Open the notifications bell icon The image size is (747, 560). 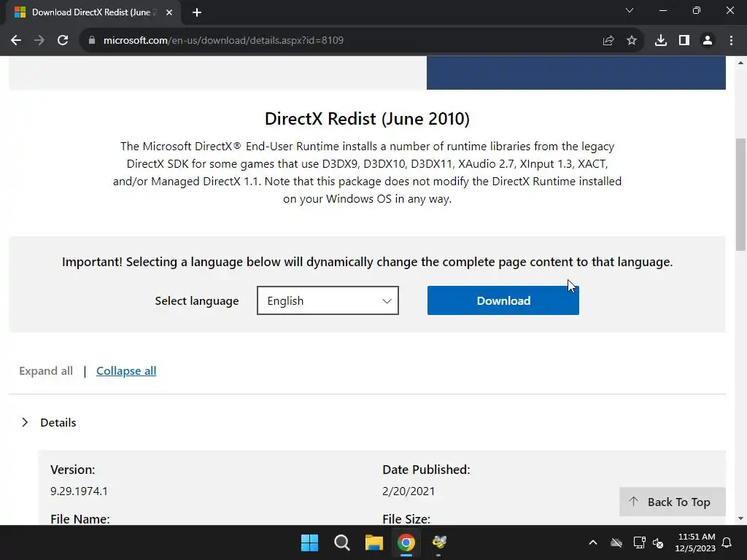pos(727,542)
